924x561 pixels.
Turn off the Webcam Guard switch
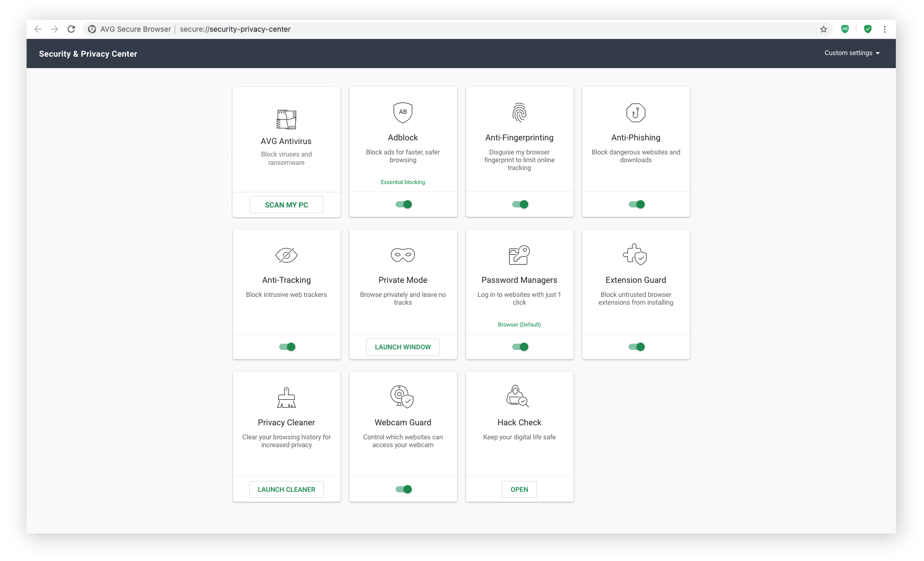[x=403, y=489]
